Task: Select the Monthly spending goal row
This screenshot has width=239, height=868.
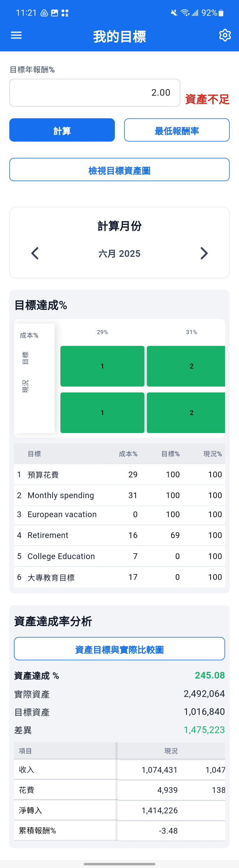Action: coord(119,495)
